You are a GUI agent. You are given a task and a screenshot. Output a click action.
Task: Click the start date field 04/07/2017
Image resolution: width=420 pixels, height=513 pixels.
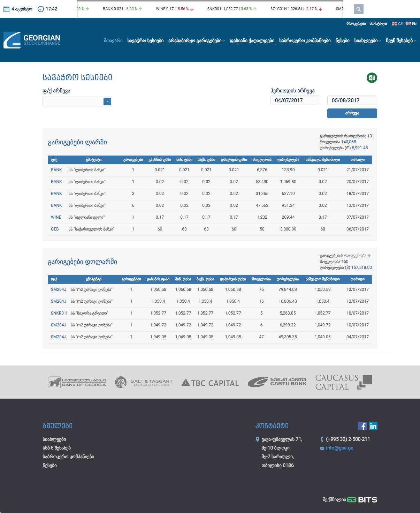[x=295, y=100]
